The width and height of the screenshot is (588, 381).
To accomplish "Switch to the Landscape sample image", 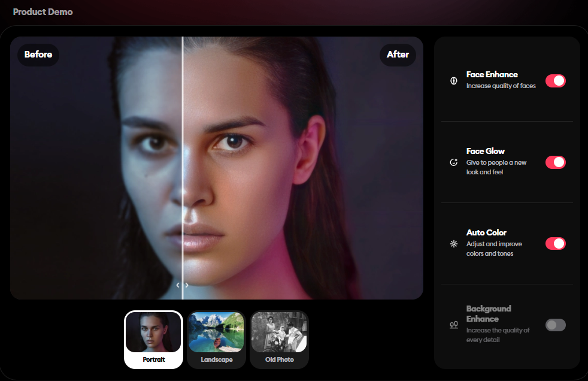I will pos(216,339).
